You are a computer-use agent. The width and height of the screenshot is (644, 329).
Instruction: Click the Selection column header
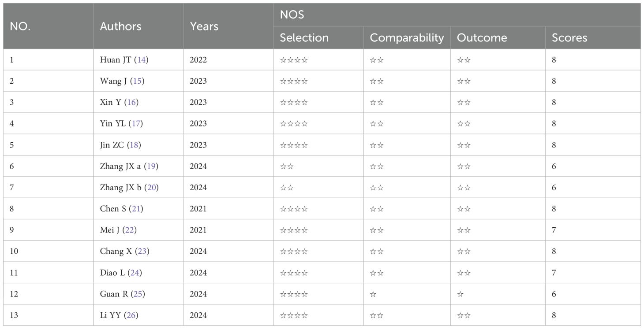[x=304, y=38]
